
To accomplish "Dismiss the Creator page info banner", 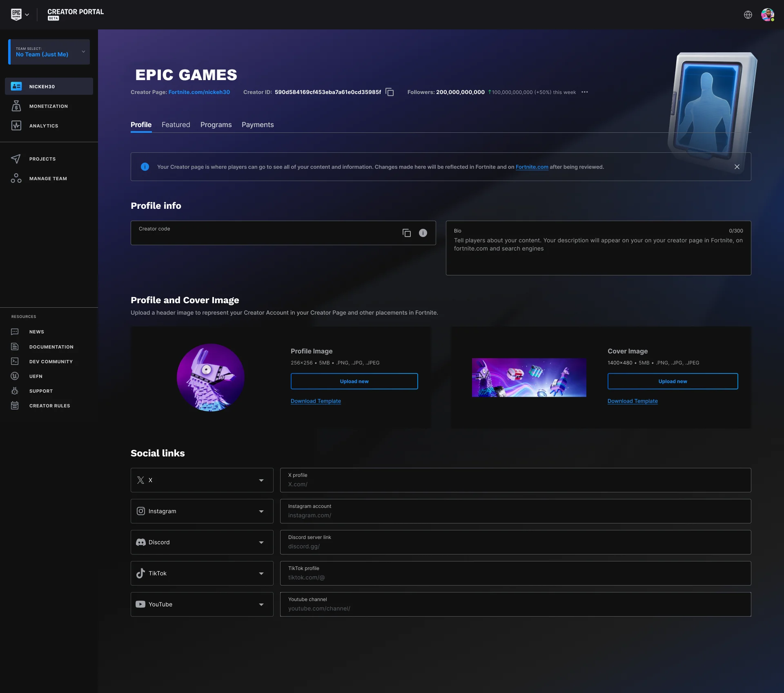I will click(x=737, y=167).
